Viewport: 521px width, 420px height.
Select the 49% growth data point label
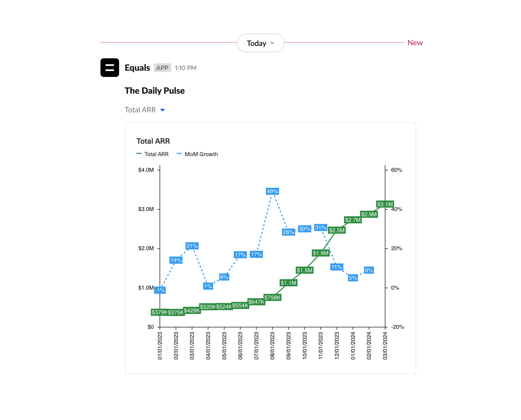point(272,191)
